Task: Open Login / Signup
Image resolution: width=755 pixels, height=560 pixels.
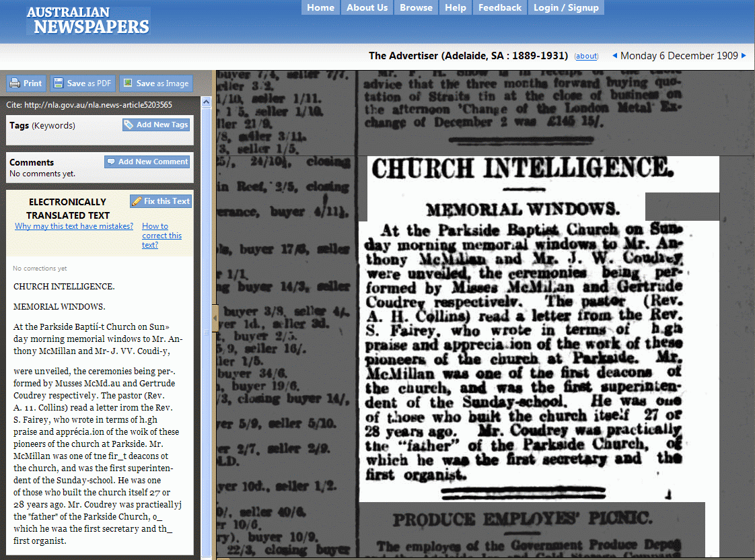Action: 567,7
